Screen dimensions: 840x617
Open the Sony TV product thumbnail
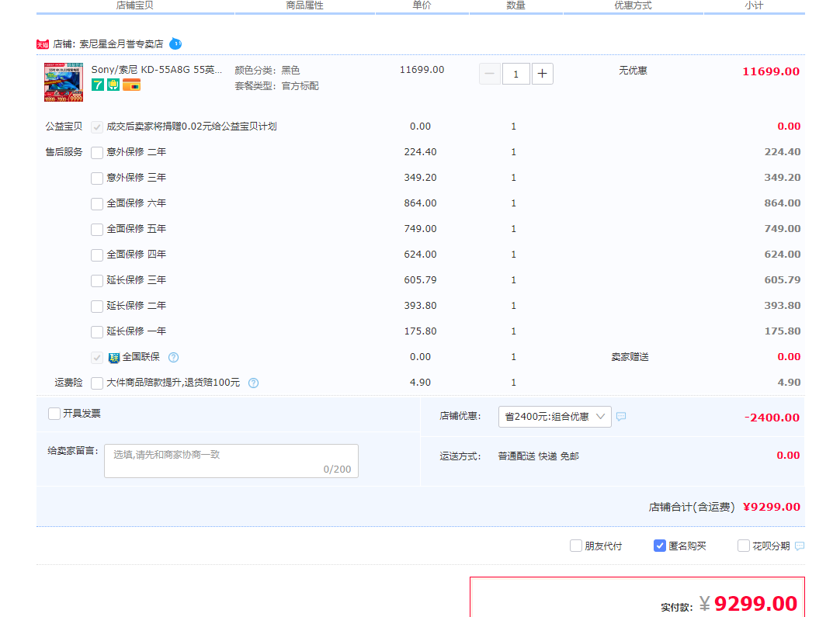click(x=64, y=82)
